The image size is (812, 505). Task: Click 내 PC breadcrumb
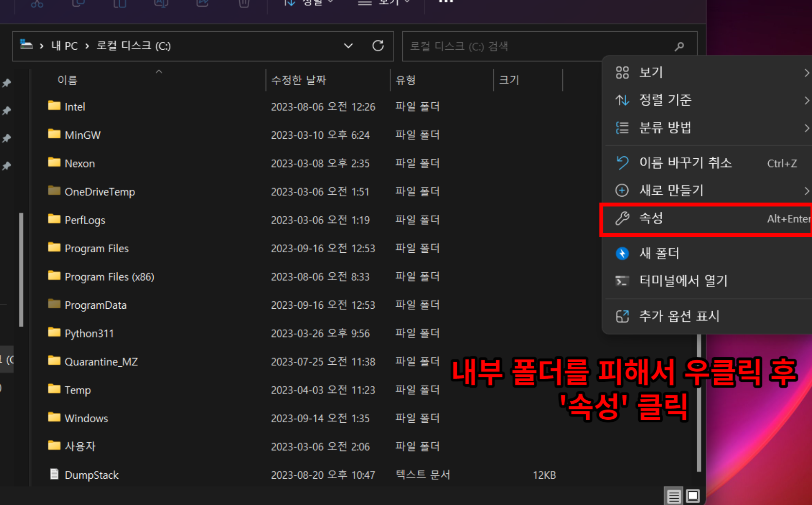click(64, 46)
